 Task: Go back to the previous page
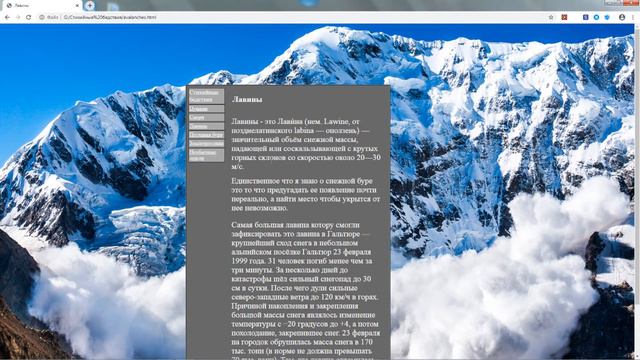[7, 17]
